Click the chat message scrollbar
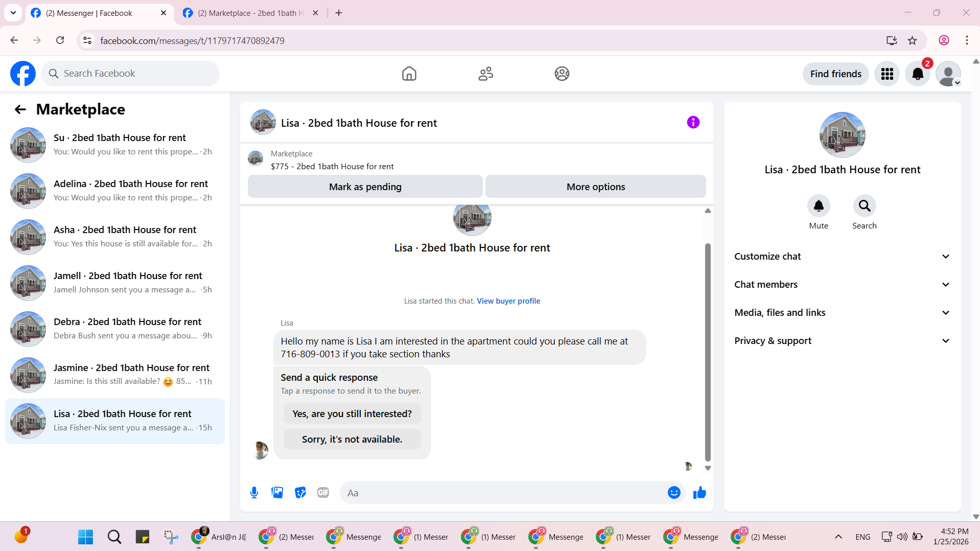 point(708,353)
